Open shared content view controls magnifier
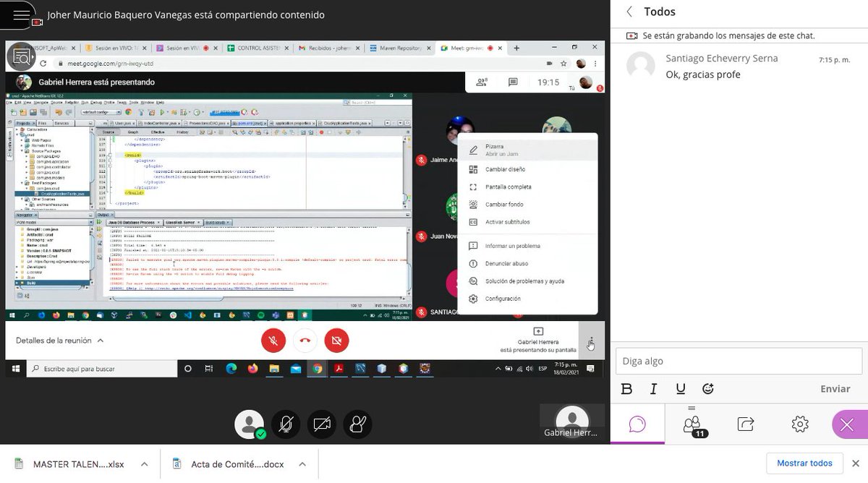This screenshot has height=483, width=868. tap(22, 56)
